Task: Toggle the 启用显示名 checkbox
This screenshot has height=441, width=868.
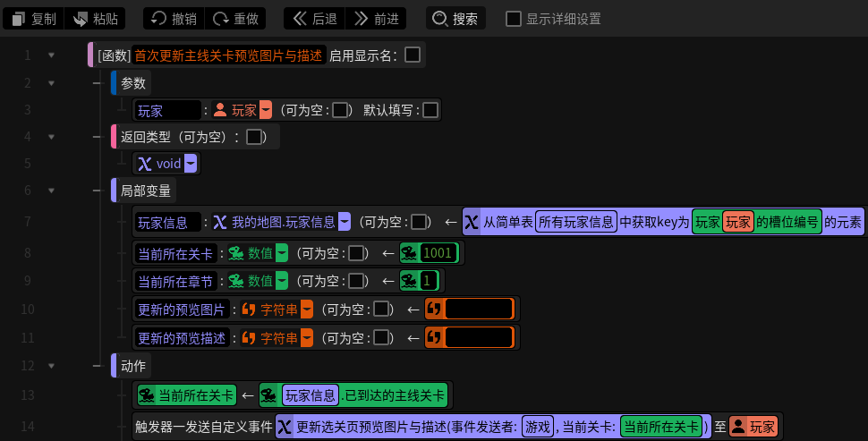Action: [413, 55]
